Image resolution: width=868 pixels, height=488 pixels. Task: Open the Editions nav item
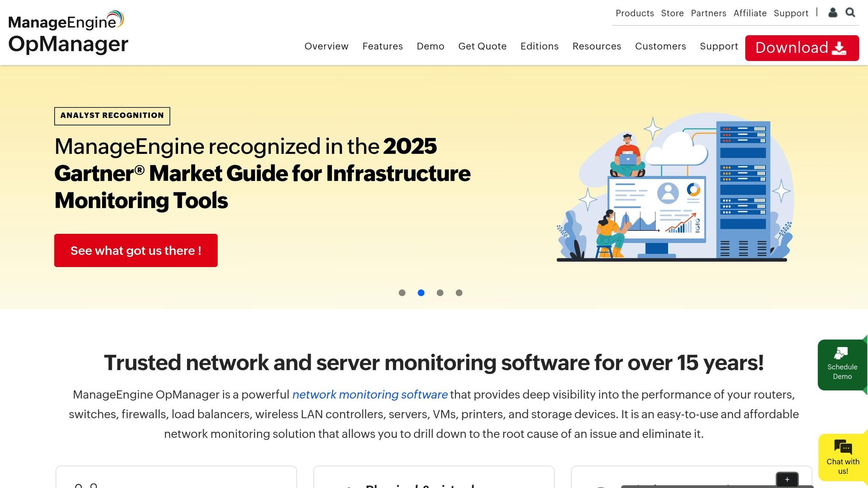pyautogui.click(x=539, y=46)
